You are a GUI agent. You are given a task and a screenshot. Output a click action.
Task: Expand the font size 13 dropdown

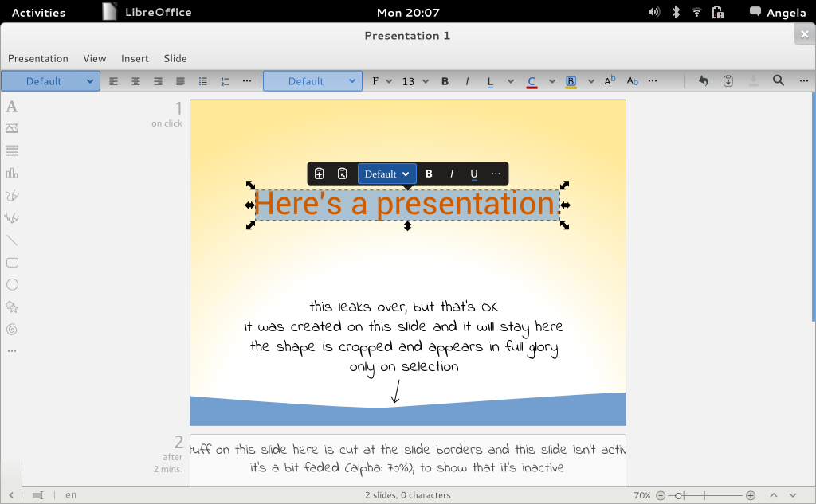[414, 81]
